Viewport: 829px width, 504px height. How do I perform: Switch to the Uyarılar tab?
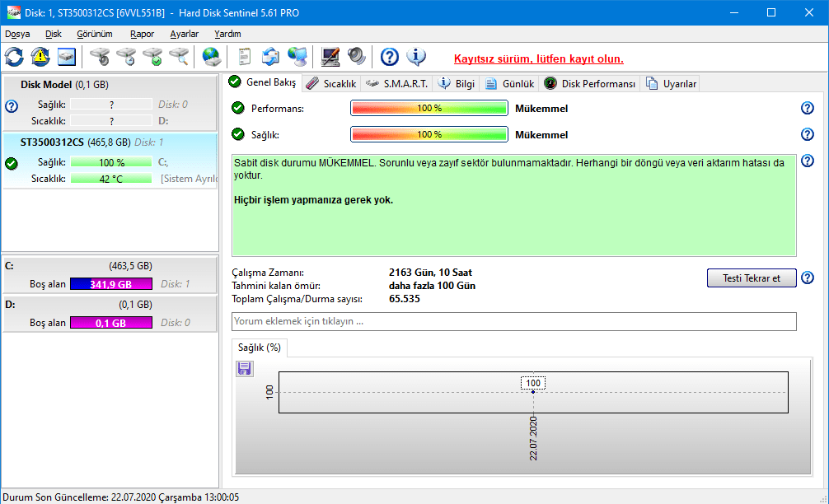click(x=671, y=83)
